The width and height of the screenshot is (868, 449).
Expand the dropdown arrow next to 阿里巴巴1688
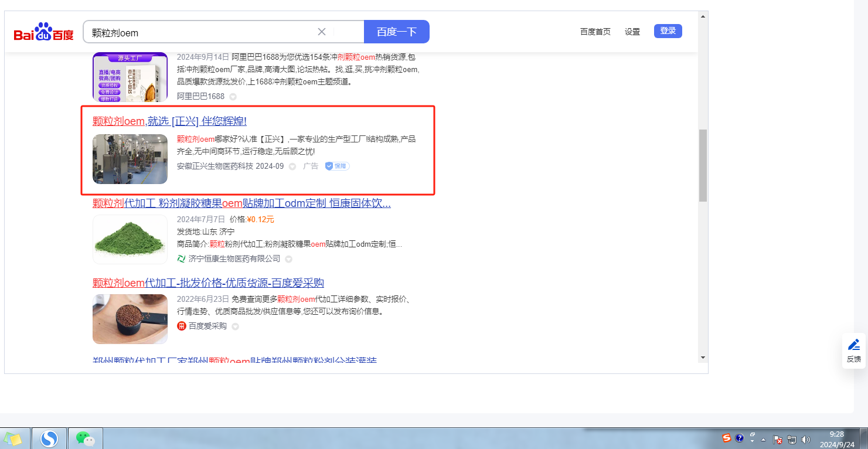233,97
